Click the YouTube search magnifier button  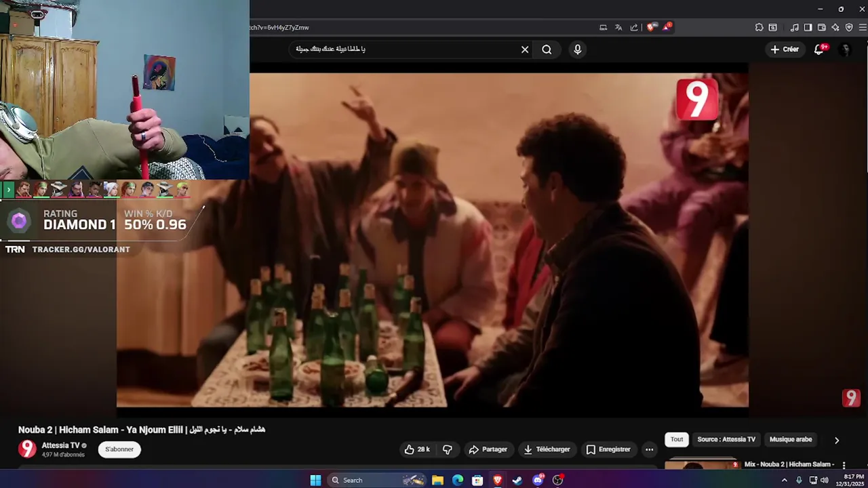coord(547,49)
